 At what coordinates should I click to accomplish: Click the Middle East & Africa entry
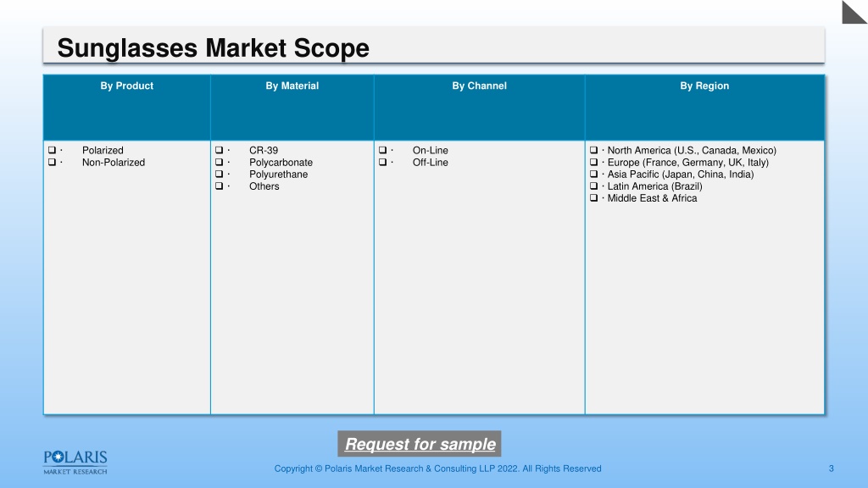(652, 198)
